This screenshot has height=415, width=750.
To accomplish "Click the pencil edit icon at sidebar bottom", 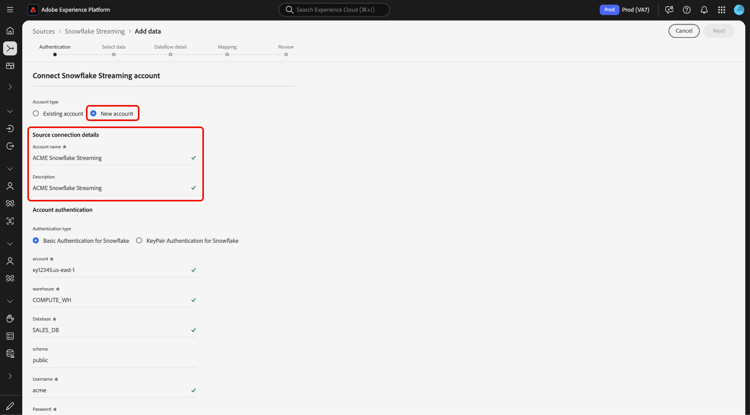I will (x=10, y=406).
